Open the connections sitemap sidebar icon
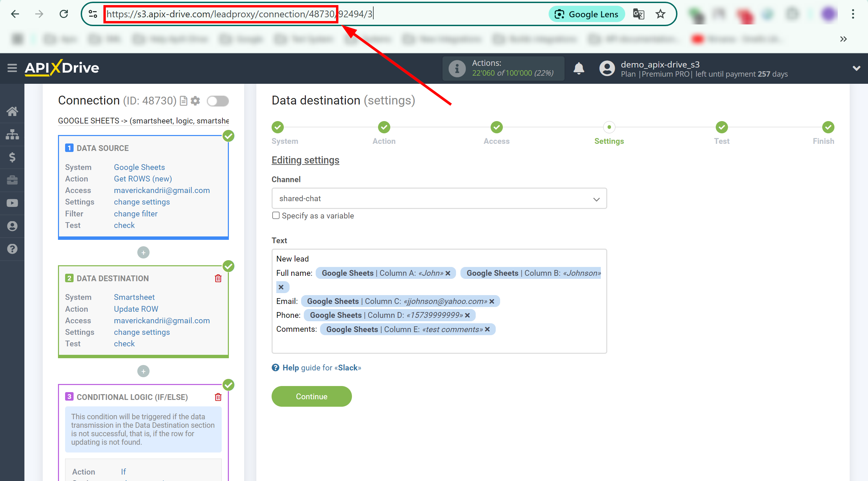 coord(12,134)
